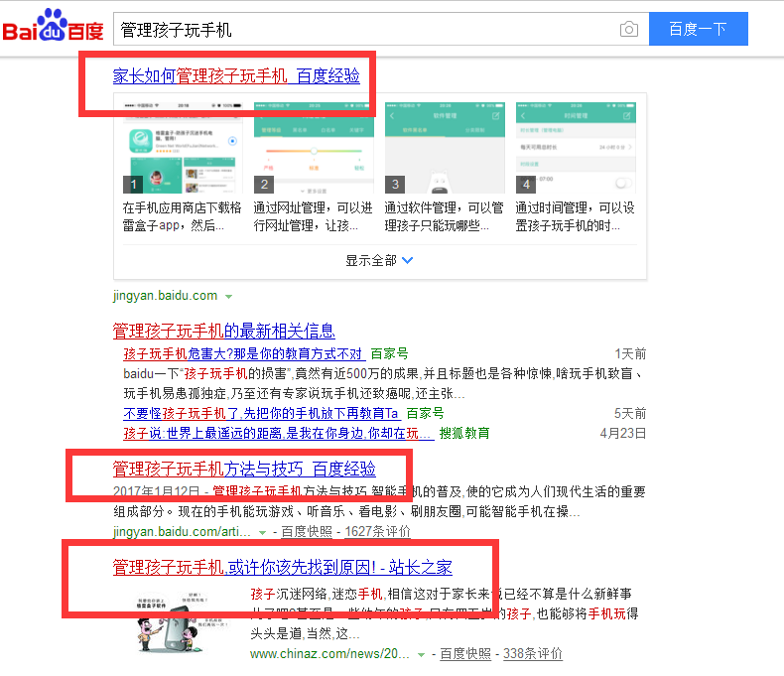Open result 家长如何管理孩子玩手机_百度经验
Viewport: 784px width, 676px height.
[236, 76]
